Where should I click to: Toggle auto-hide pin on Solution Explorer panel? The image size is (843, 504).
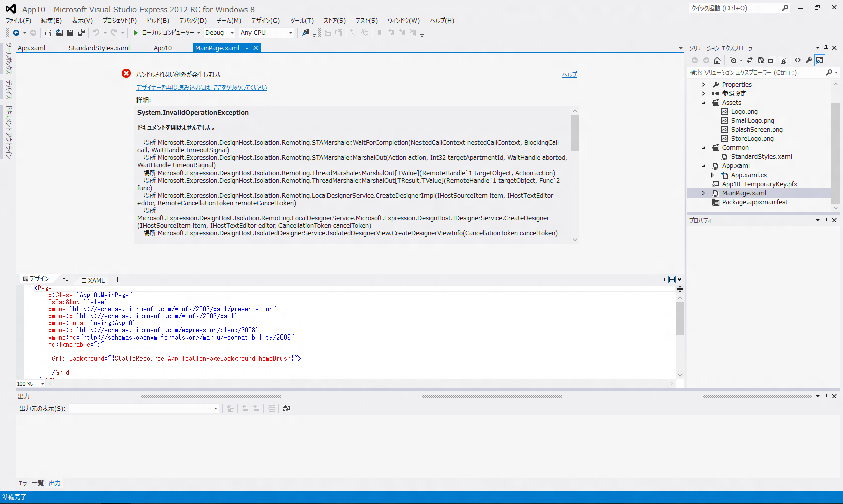coord(826,48)
